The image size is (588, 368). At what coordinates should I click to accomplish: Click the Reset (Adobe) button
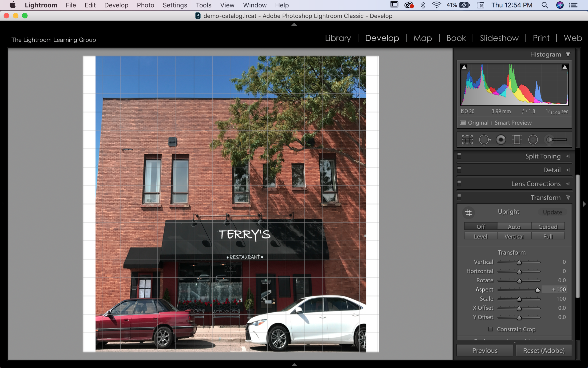(x=544, y=351)
